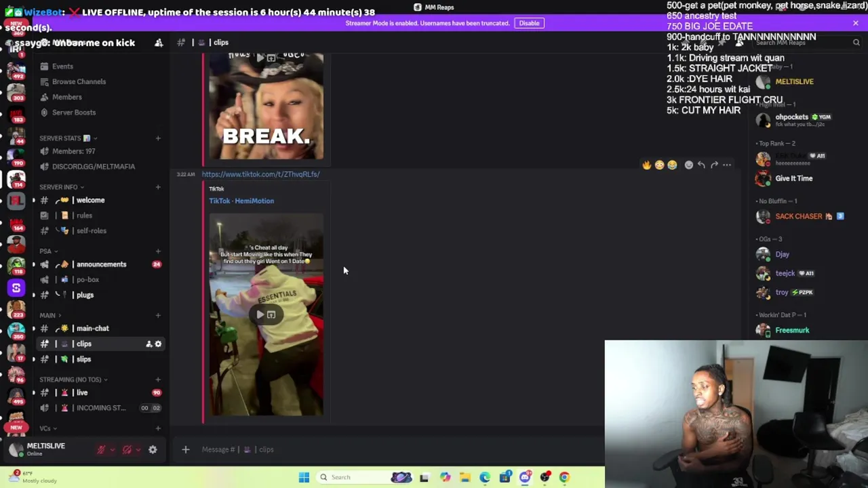
Task: Open the live channel
Action: [100, 392]
